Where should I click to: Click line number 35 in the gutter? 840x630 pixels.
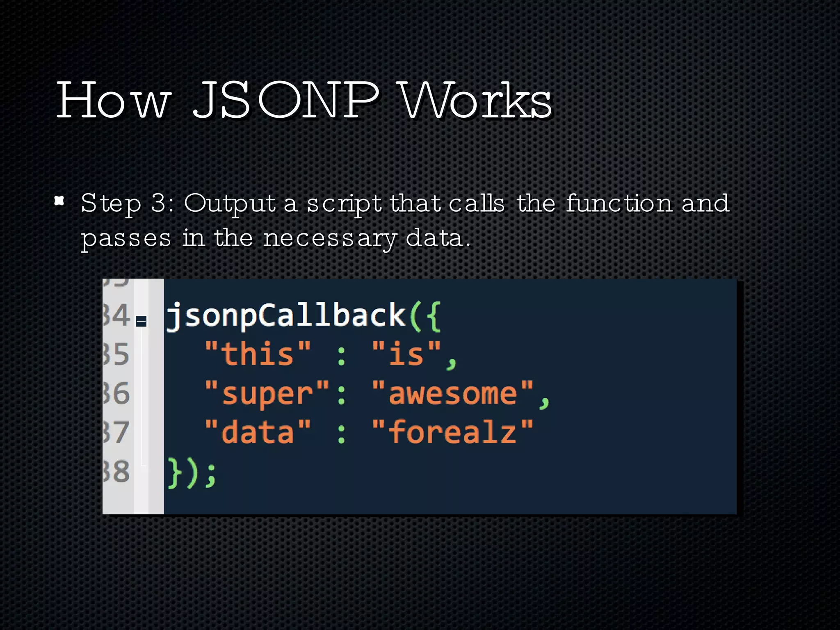pyautogui.click(x=116, y=354)
